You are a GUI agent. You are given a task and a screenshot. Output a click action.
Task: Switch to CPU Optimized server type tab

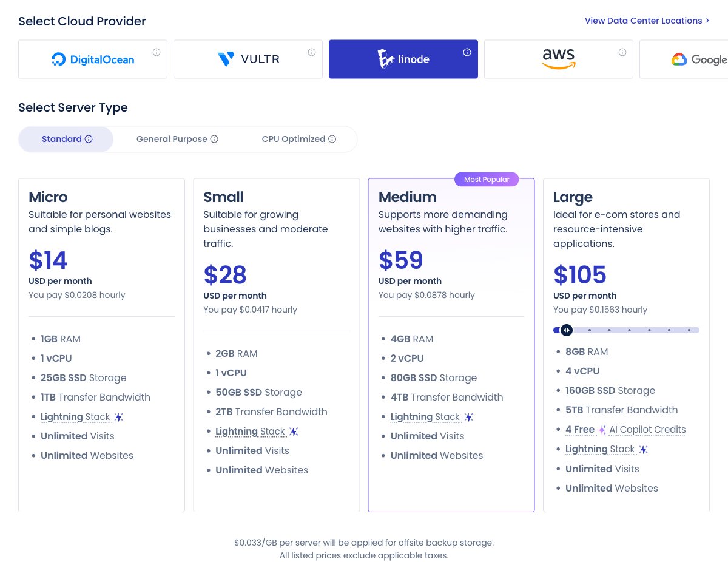tap(299, 139)
